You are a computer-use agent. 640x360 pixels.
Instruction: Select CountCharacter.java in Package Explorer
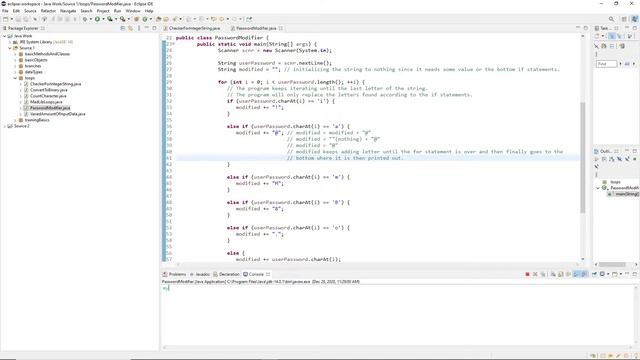pos(48,96)
